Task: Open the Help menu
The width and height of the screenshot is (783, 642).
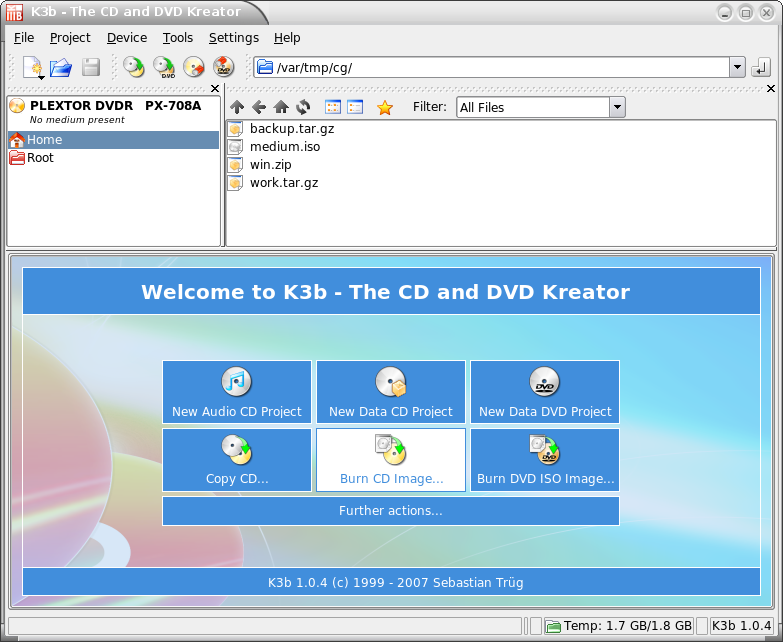Action: click(287, 38)
